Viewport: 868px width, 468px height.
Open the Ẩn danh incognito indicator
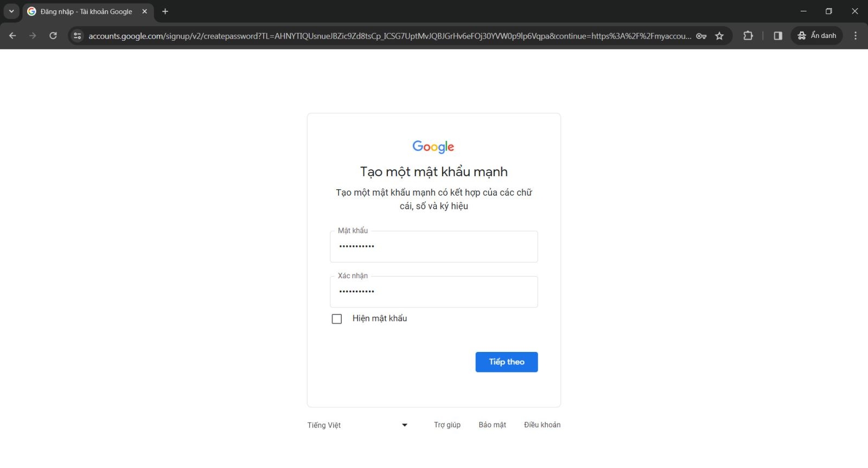coord(817,36)
